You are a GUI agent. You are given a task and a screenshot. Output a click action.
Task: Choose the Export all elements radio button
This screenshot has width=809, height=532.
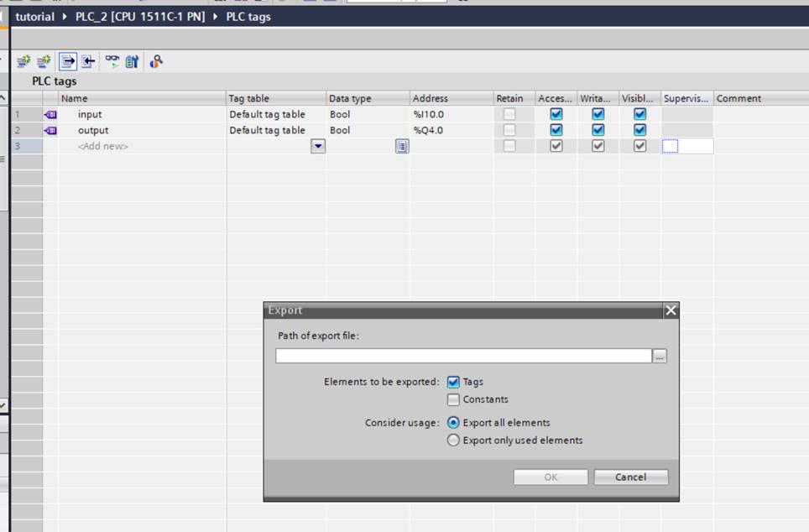[454, 423]
